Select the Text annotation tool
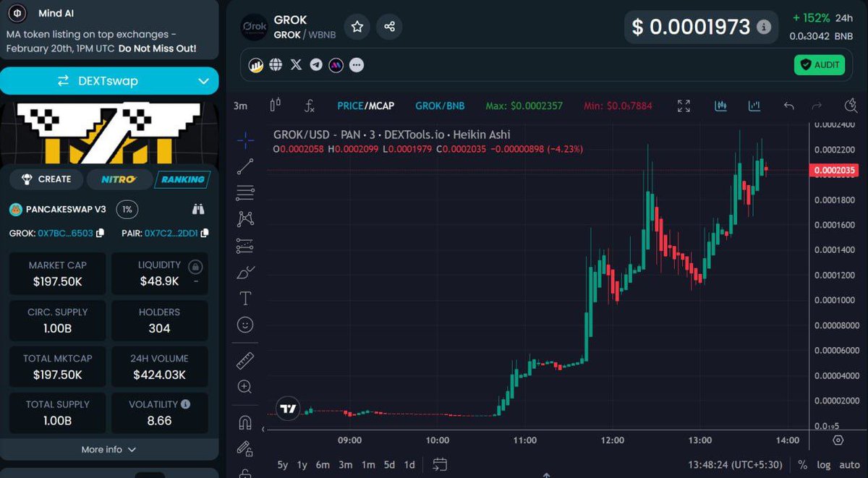Screen dimensions: 868x478 [x=245, y=299]
